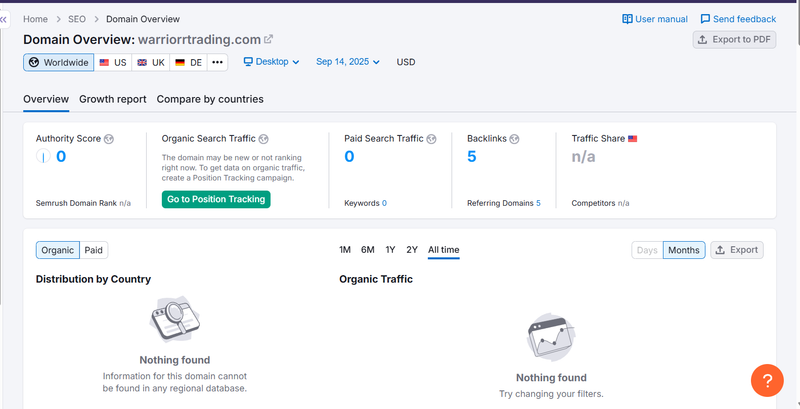Switch to Compare by countries tab
The image size is (800, 409).
[x=210, y=99]
